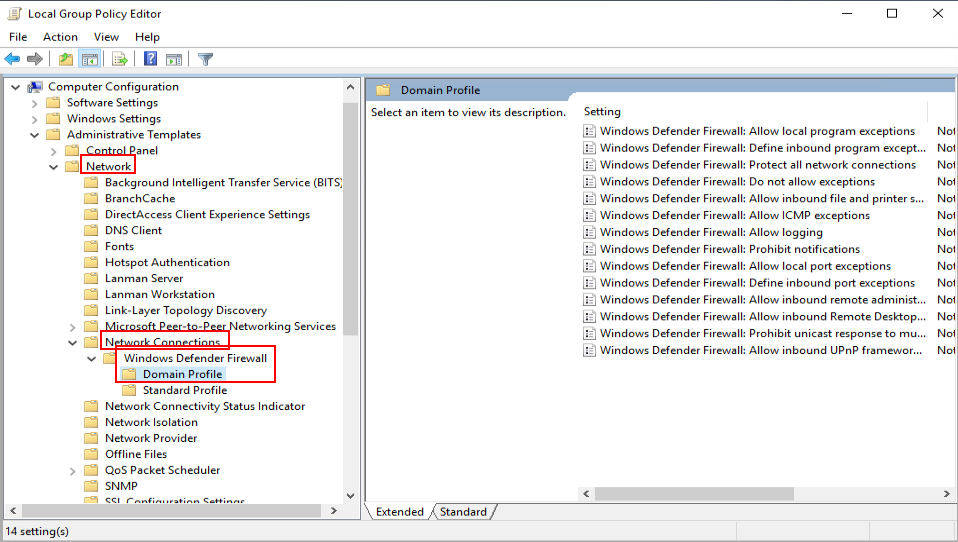Viewport: 958px width, 542px height.
Task: Select Define inbound port exceptions setting
Action: (757, 282)
